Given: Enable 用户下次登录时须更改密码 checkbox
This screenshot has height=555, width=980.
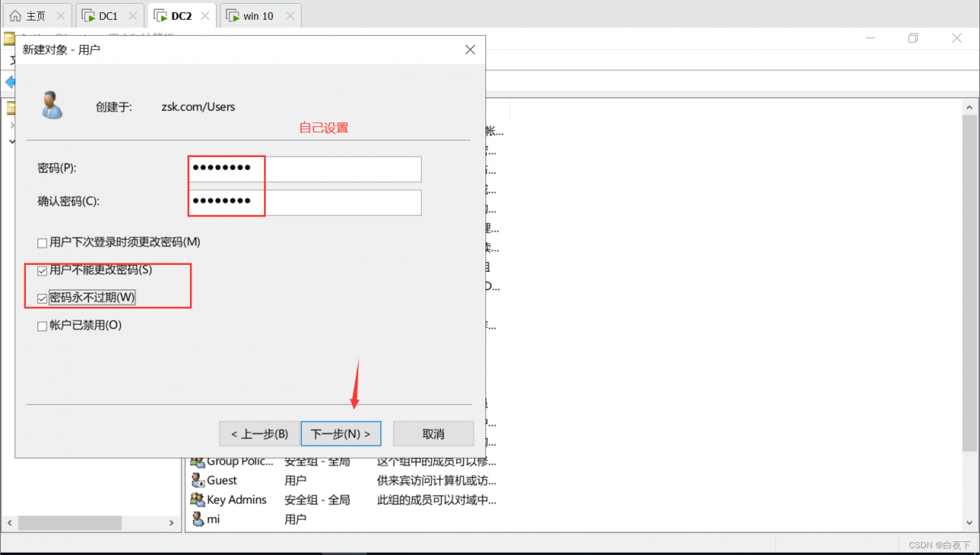Looking at the screenshot, I should [x=42, y=242].
